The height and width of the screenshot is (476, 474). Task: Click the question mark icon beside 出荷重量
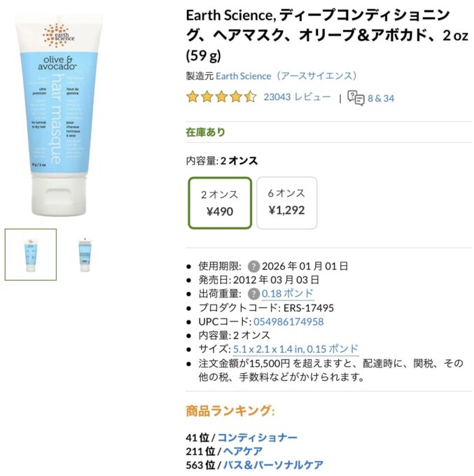click(x=253, y=294)
